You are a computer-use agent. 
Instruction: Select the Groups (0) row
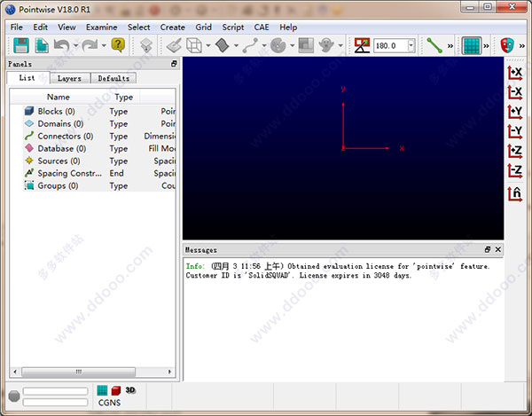pos(99,186)
